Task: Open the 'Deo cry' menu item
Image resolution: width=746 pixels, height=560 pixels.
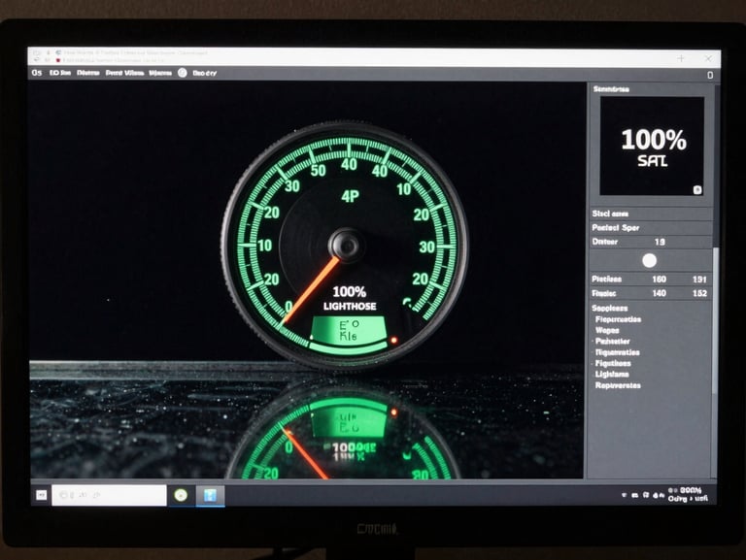Action: tap(205, 73)
